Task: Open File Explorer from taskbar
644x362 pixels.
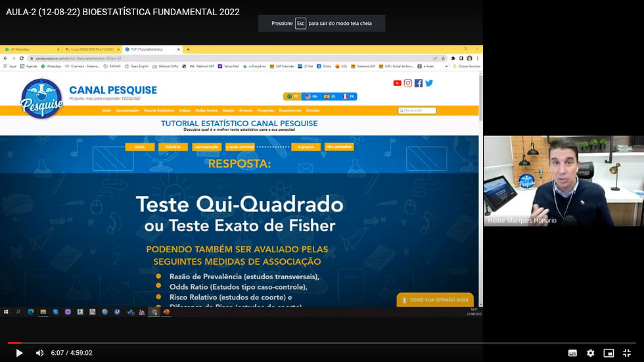Action: (43, 312)
